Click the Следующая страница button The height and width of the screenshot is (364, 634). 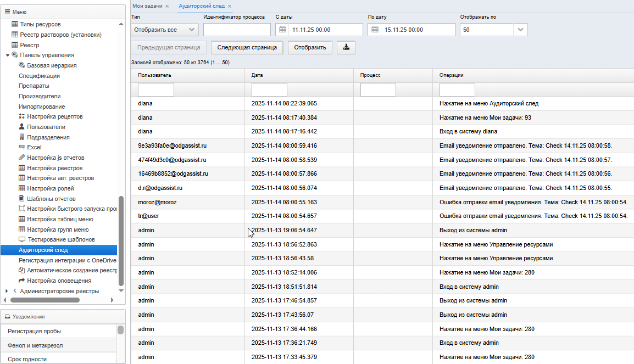point(247,47)
